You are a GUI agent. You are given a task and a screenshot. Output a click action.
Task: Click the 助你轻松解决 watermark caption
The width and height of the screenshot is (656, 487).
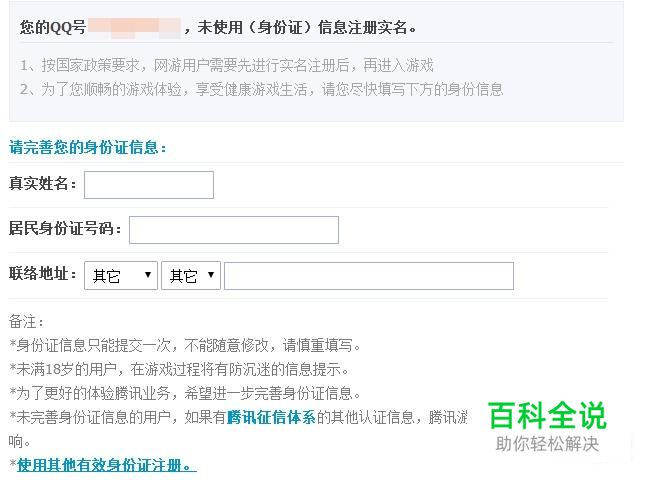(547, 444)
